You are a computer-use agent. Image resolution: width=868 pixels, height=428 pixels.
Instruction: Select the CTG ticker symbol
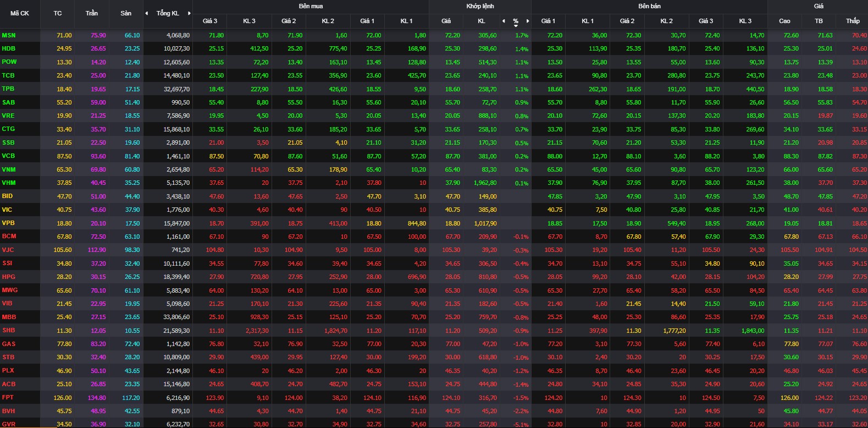[x=8, y=129]
